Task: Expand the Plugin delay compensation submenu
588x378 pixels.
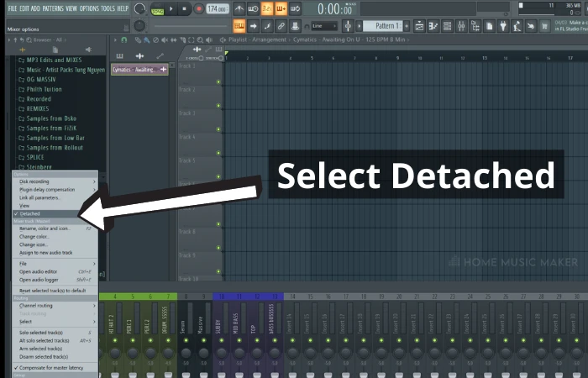Action: coord(55,190)
